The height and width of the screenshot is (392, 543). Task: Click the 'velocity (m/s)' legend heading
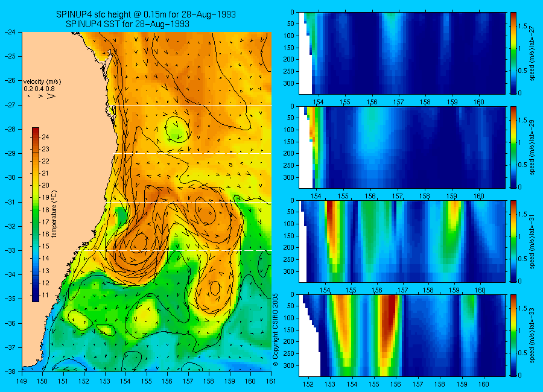[x=42, y=82]
